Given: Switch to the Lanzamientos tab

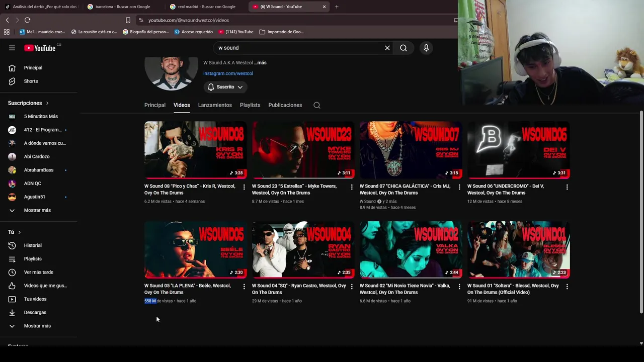Looking at the screenshot, I should [215, 105].
